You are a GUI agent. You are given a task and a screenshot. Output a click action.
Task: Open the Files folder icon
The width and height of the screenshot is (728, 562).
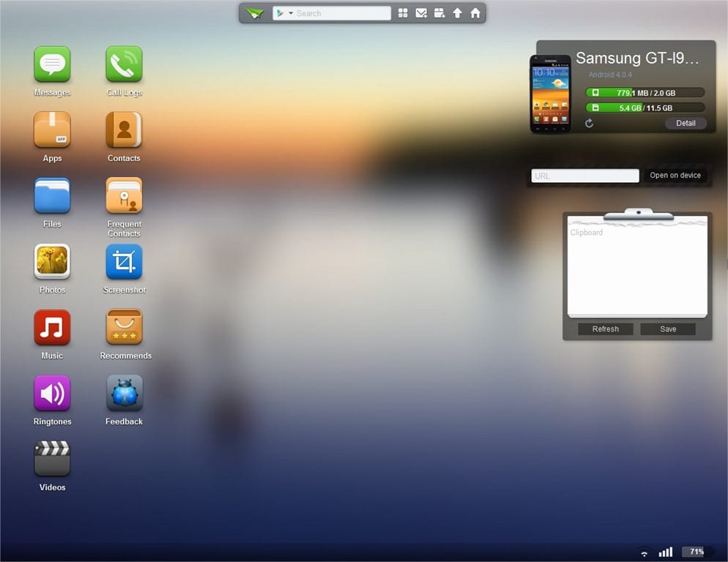point(52,196)
